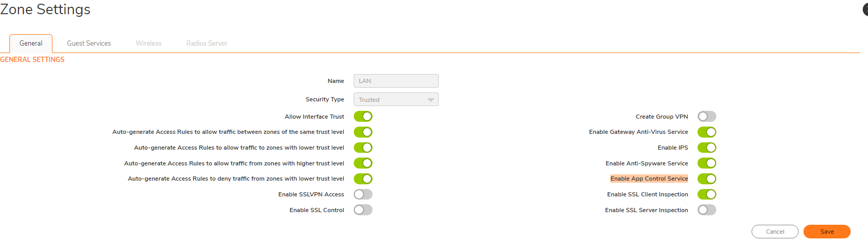
Task: Toggle Enable App Control Service switch
Action: [x=706, y=179]
